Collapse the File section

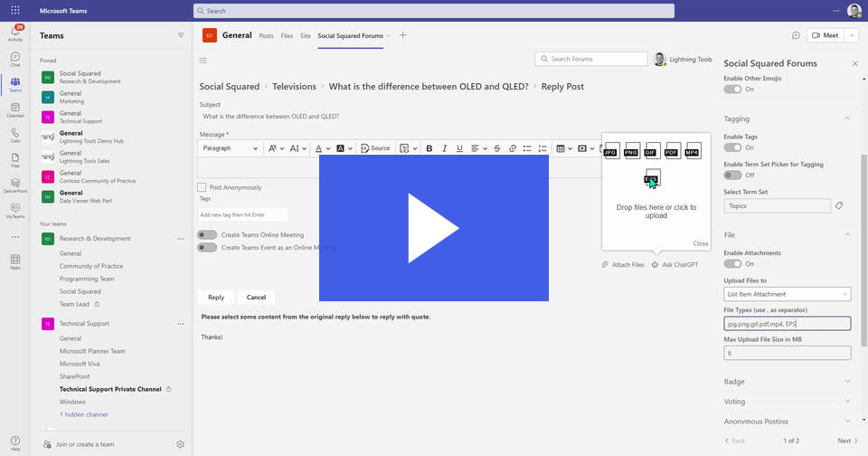847,235
